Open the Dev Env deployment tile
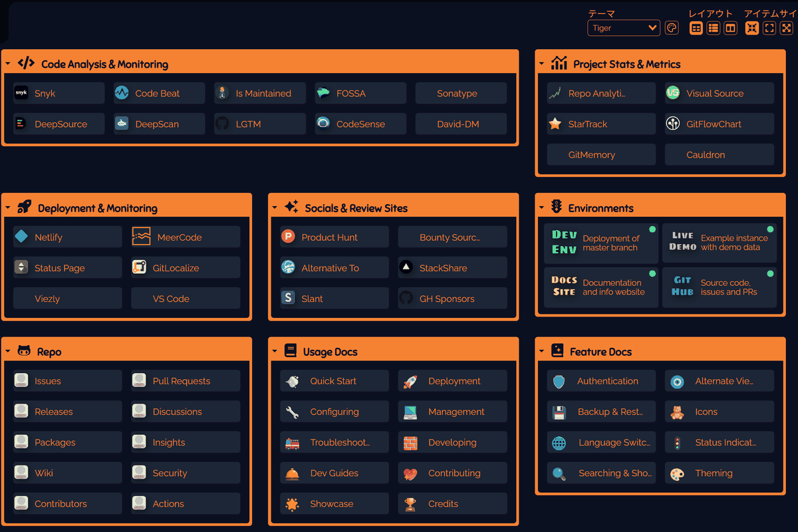 [601, 243]
